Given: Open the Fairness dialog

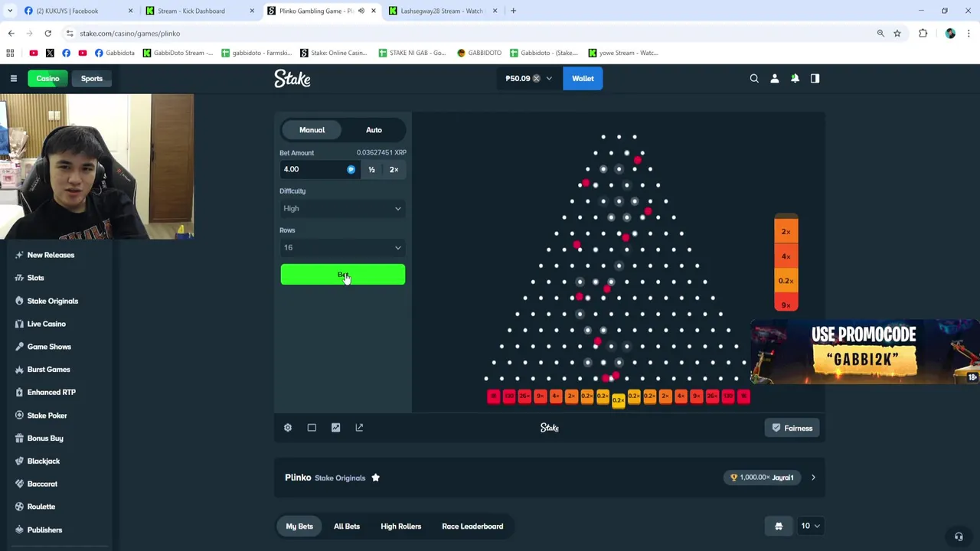Looking at the screenshot, I should click(792, 428).
